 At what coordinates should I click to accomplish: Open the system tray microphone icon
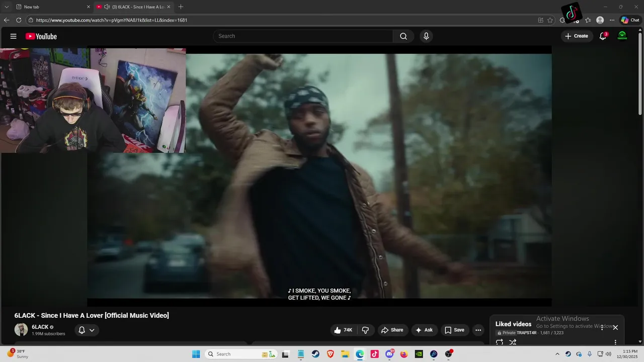[590, 354]
